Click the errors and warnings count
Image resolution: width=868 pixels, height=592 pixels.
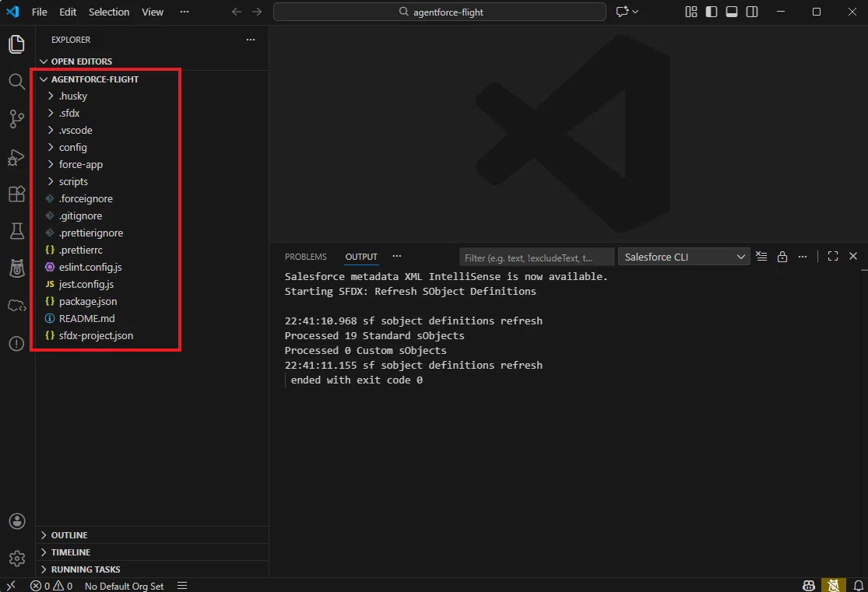coord(51,586)
